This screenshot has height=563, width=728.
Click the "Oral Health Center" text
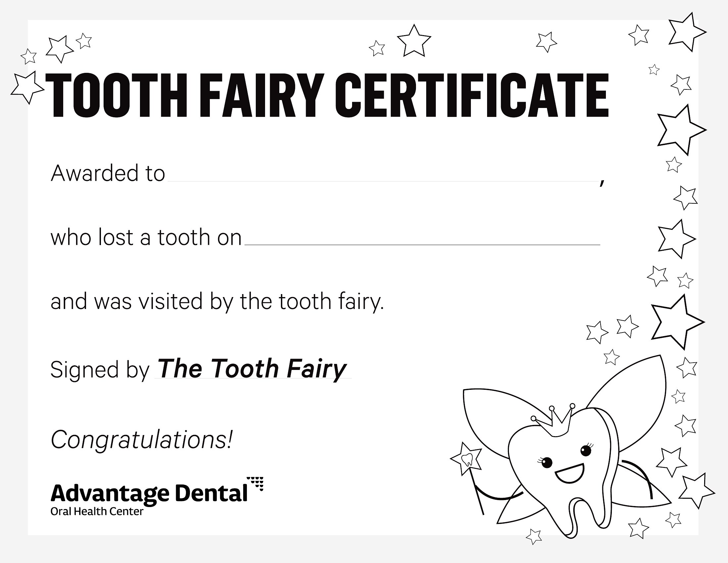[x=97, y=511]
